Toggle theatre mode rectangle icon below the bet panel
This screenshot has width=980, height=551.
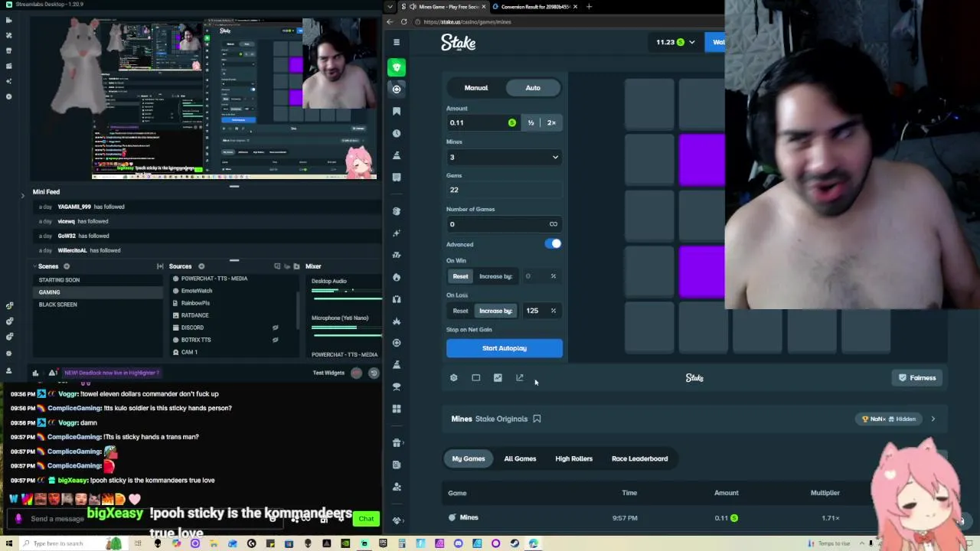(x=475, y=377)
